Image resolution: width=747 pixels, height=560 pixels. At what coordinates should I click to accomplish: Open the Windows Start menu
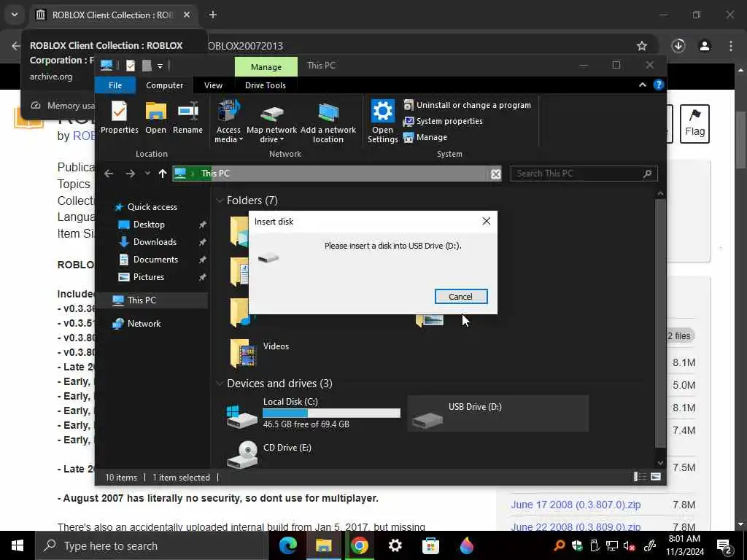(x=18, y=545)
